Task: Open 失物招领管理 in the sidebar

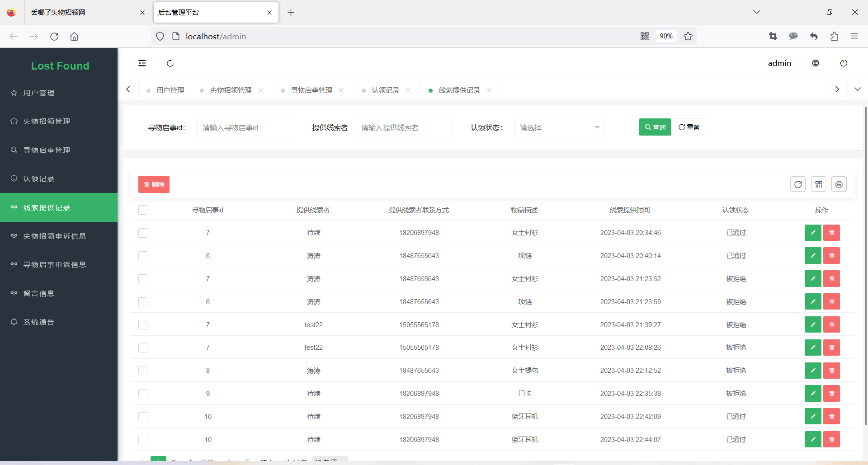Action: pos(59,121)
